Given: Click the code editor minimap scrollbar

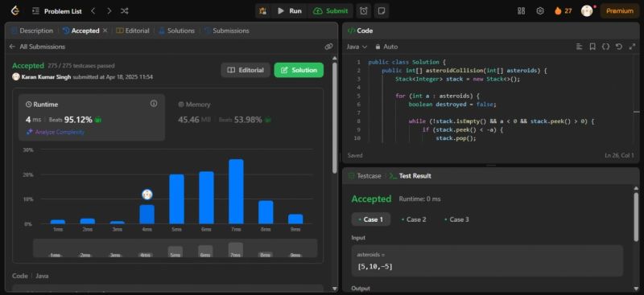Looking at the screenshot, I should [637, 111].
